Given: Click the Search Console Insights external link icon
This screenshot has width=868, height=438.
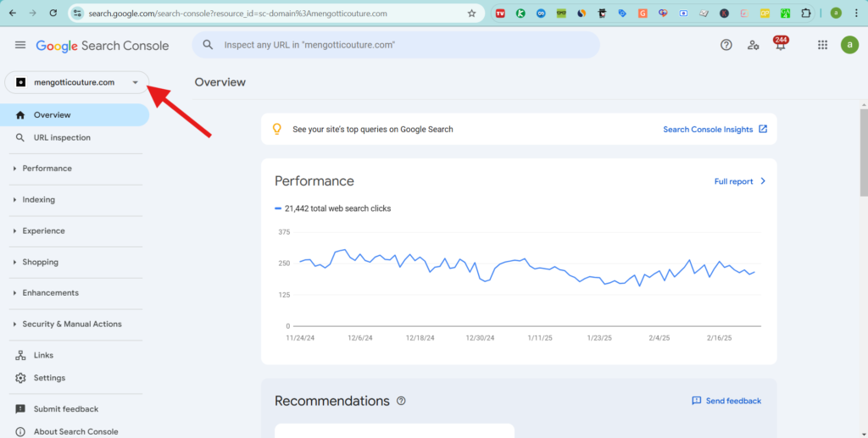Looking at the screenshot, I should tap(763, 129).
